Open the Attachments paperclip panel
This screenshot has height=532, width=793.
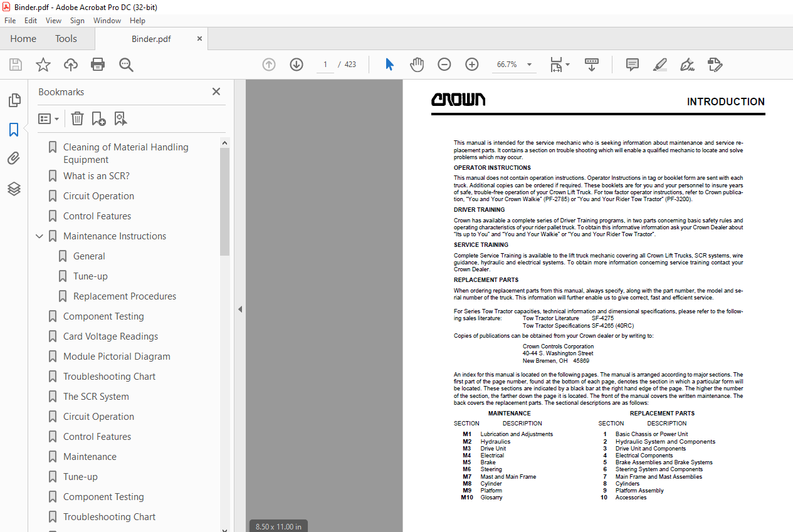[x=14, y=159]
